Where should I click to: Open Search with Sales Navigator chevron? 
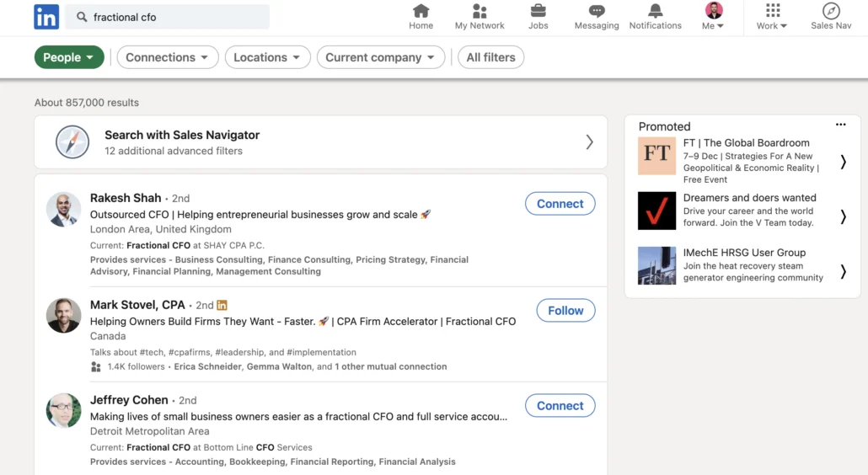click(590, 142)
